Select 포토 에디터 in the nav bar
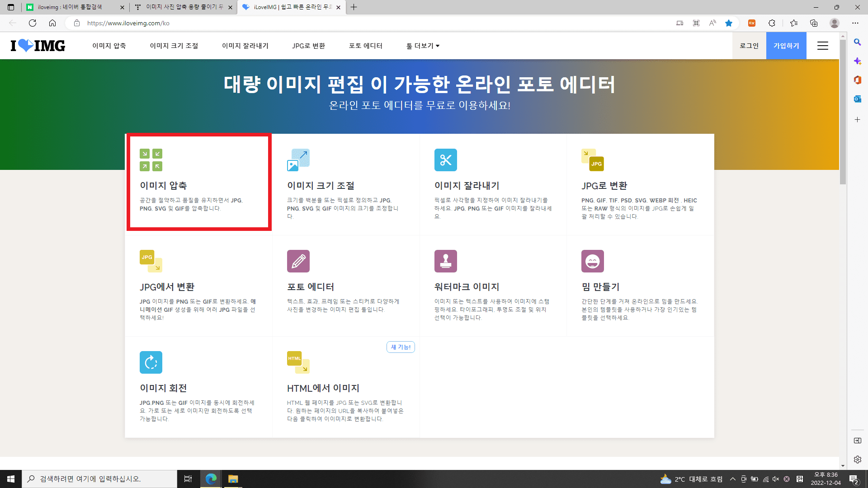The width and height of the screenshot is (868, 488). [x=366, y=46]
